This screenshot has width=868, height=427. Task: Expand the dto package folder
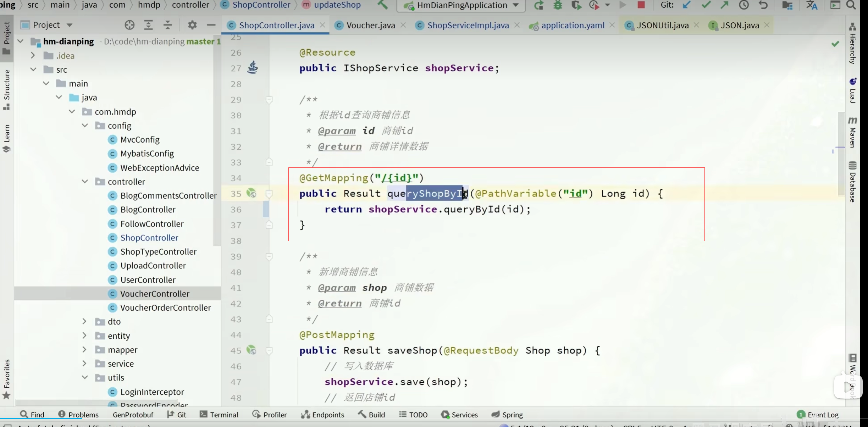click(84, 321)
